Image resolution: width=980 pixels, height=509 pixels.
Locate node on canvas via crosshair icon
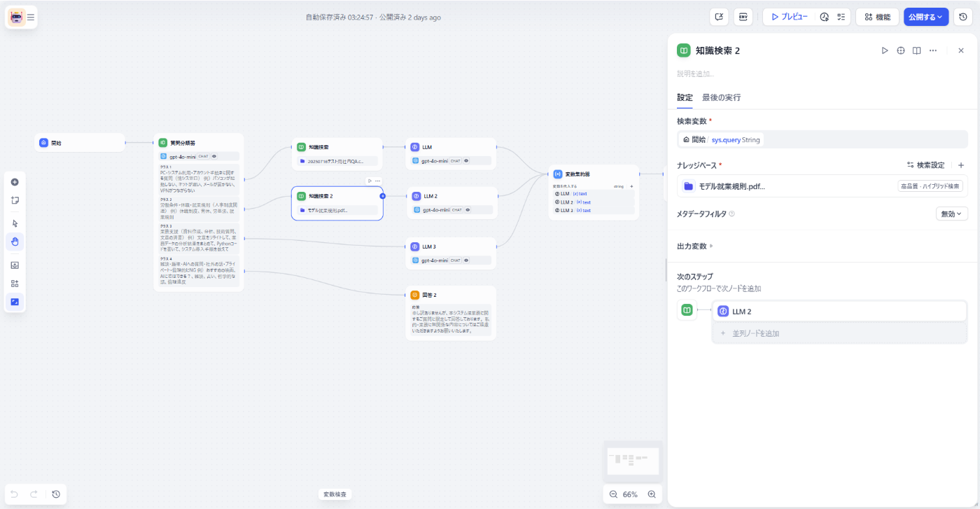click(x=901, y=50)
